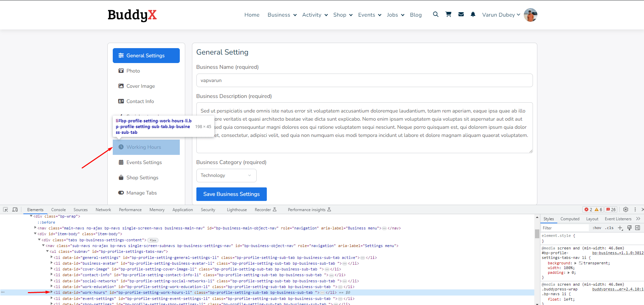Open the Computed tab in styles pane

point(570,219)
